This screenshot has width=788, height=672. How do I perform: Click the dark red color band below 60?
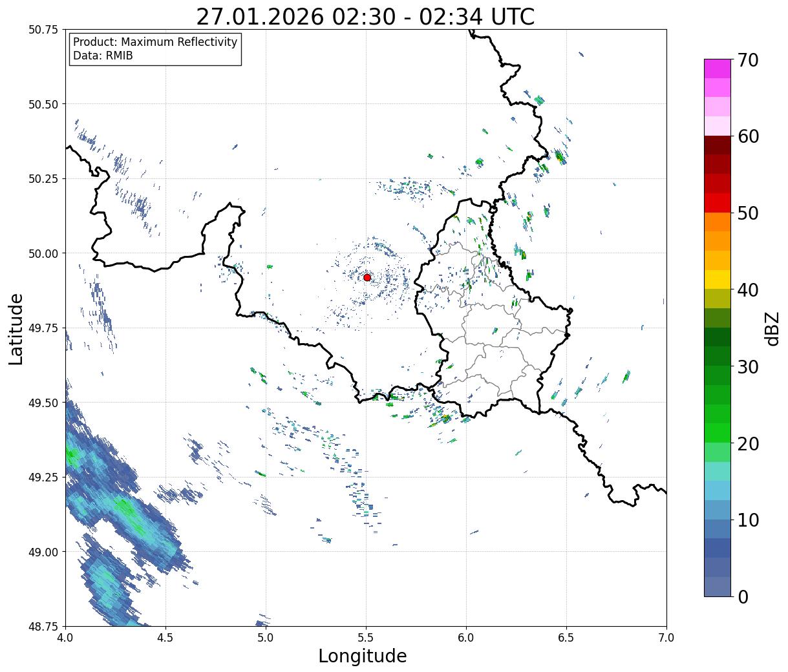(x=718, y=145)
